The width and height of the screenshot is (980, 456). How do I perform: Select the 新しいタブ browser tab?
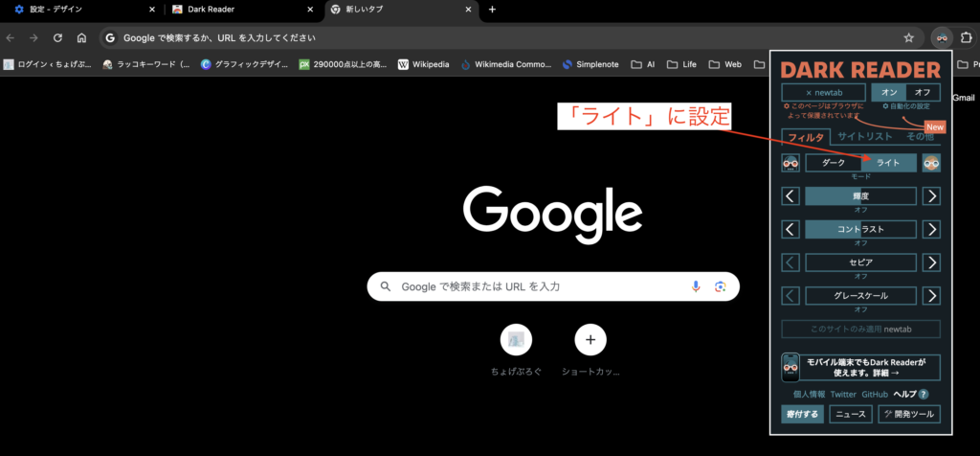(x=402, y=10)
